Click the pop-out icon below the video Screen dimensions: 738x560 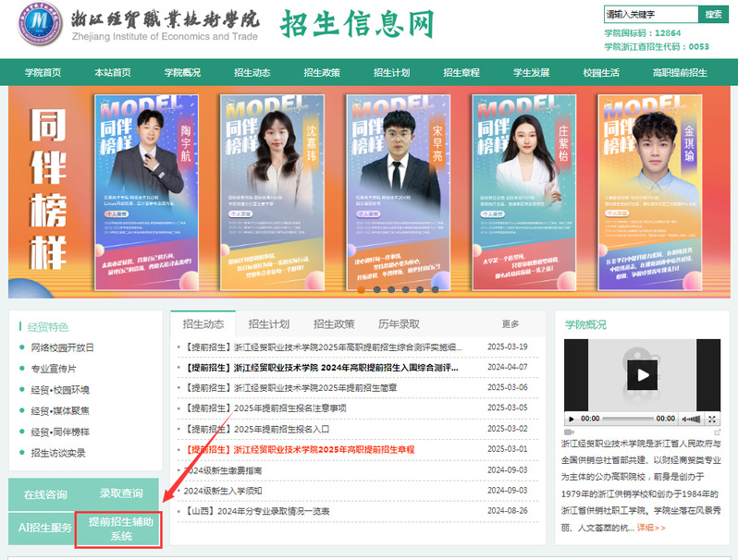tap(716, 432)
